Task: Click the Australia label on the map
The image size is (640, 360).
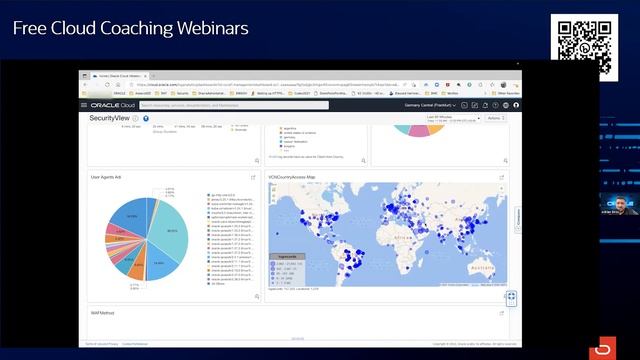Action: [x=482, y=268]
